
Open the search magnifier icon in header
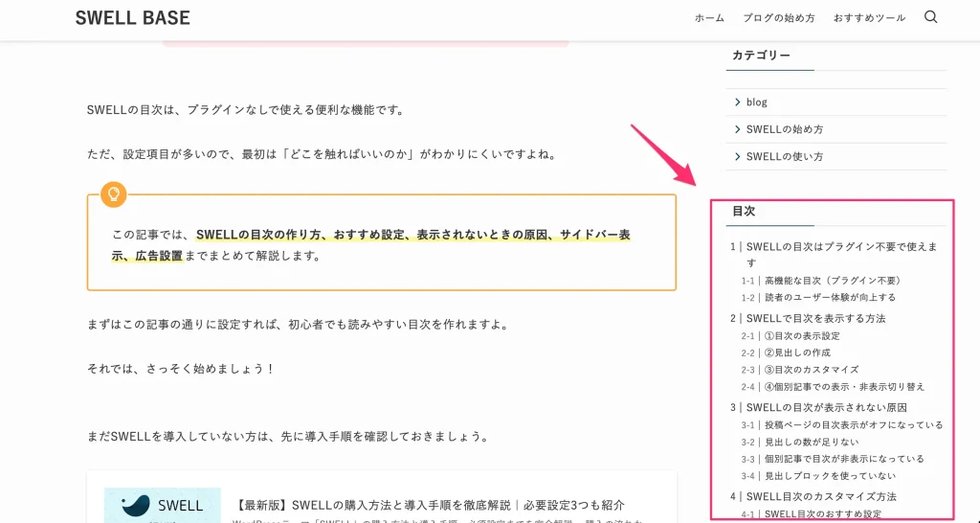tap(930, 17)
